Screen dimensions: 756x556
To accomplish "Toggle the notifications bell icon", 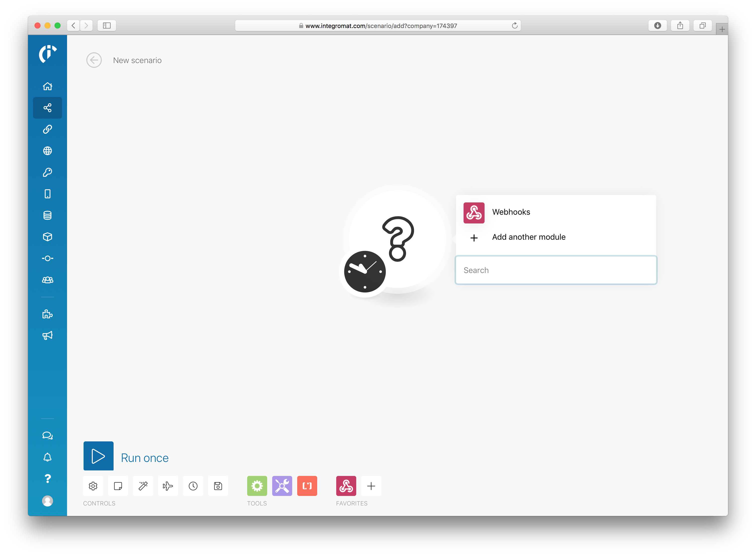I will [48, 457].
